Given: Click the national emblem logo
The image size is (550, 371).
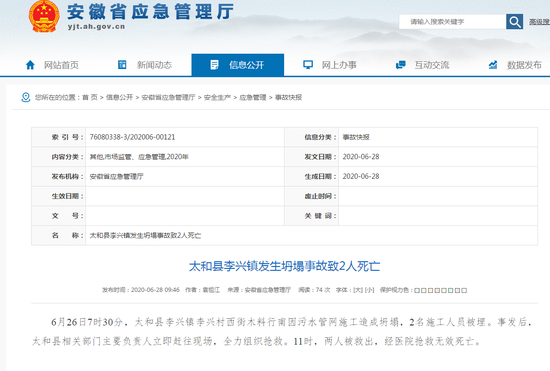Looking at the screenshot, I should [44, 16].
